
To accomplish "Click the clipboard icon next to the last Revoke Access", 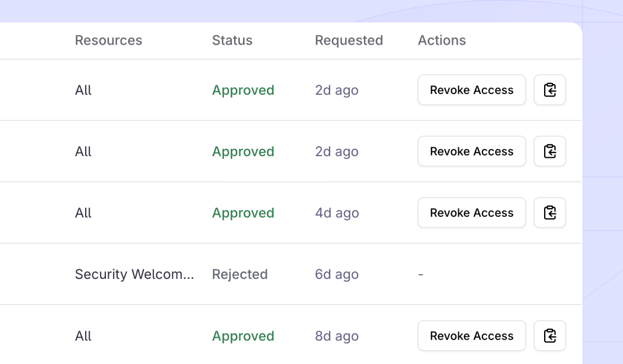I will 549,335.
